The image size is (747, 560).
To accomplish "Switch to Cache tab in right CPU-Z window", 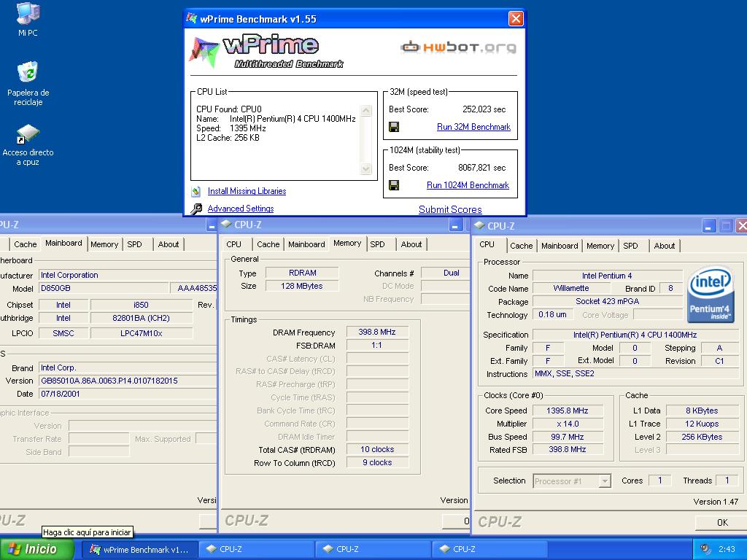I will [521, 246].
